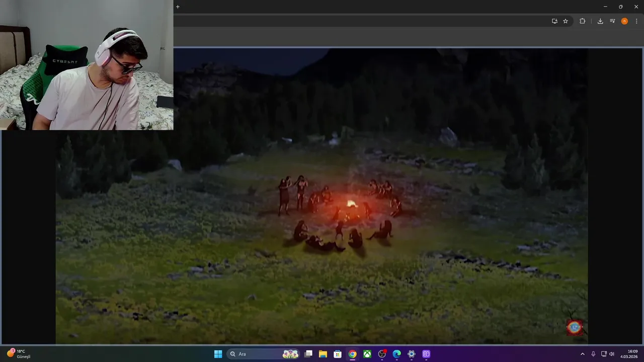This screenshot has width=644, height=362.
Task: Minimize the Chrome window
Action: tap(605, 7)
